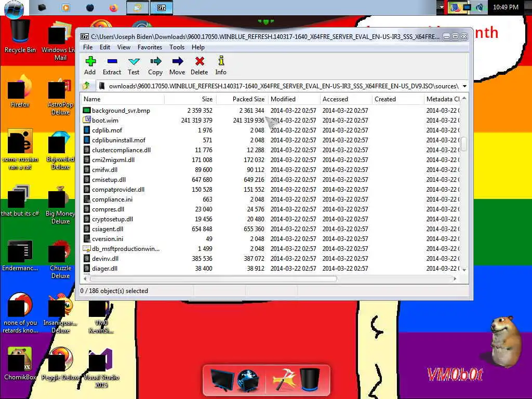532x399 pixels.
Task: Open the media player taskbar icon
Action: [x=66, y=7]
